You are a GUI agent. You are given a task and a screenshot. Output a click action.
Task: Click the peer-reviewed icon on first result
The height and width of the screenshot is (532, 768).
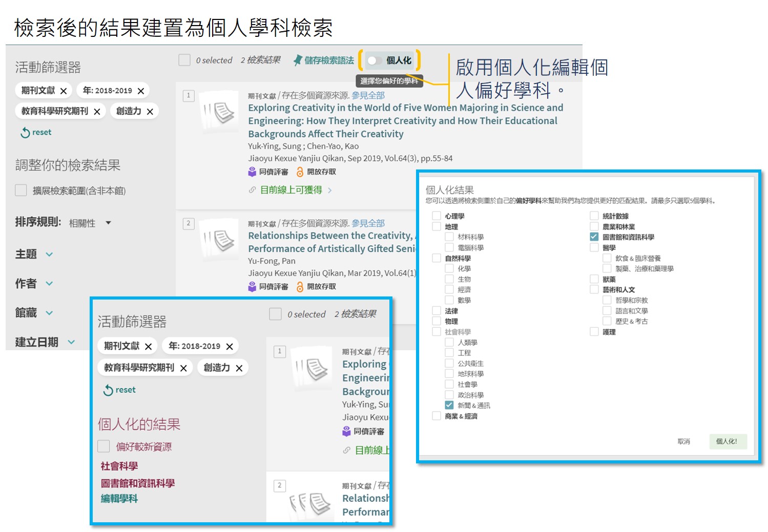(x=252, y=172)
